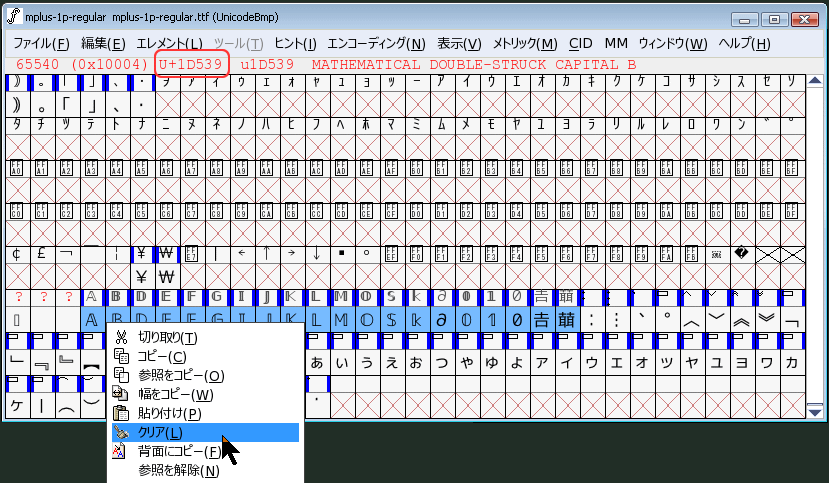The width and height of the screenshot is (829, 483).
Task: Select the double-struck L glyph cell
Action: pyautogui.click(x=316, y=320)
